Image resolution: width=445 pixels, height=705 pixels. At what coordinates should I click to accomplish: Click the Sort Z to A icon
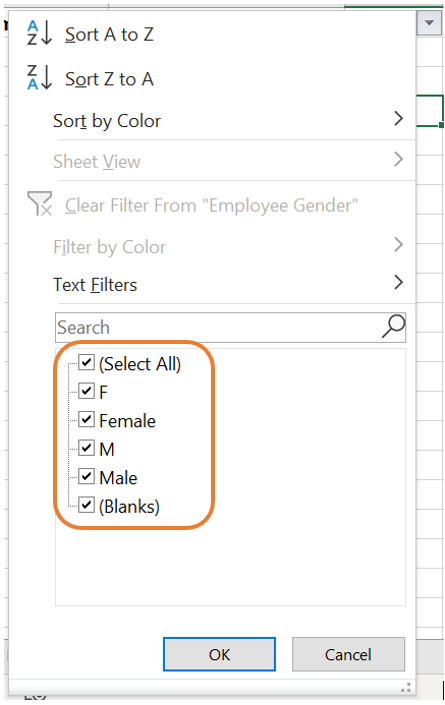[x=40, y=77]
